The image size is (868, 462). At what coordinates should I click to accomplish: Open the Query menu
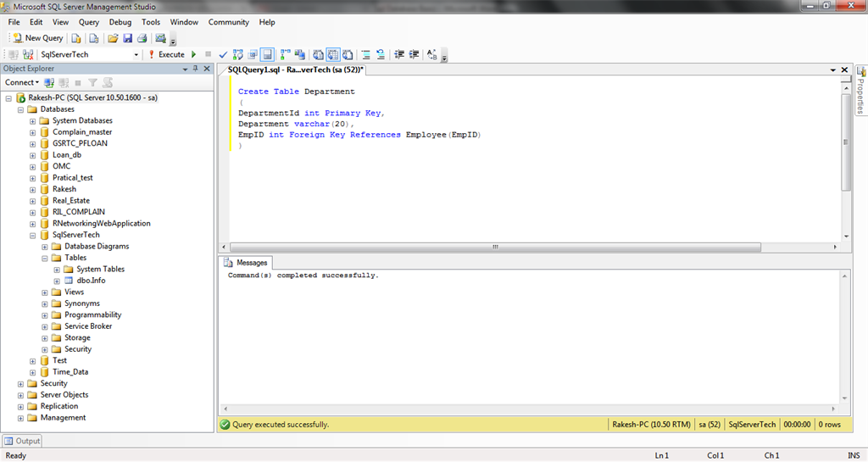point(88,22)
